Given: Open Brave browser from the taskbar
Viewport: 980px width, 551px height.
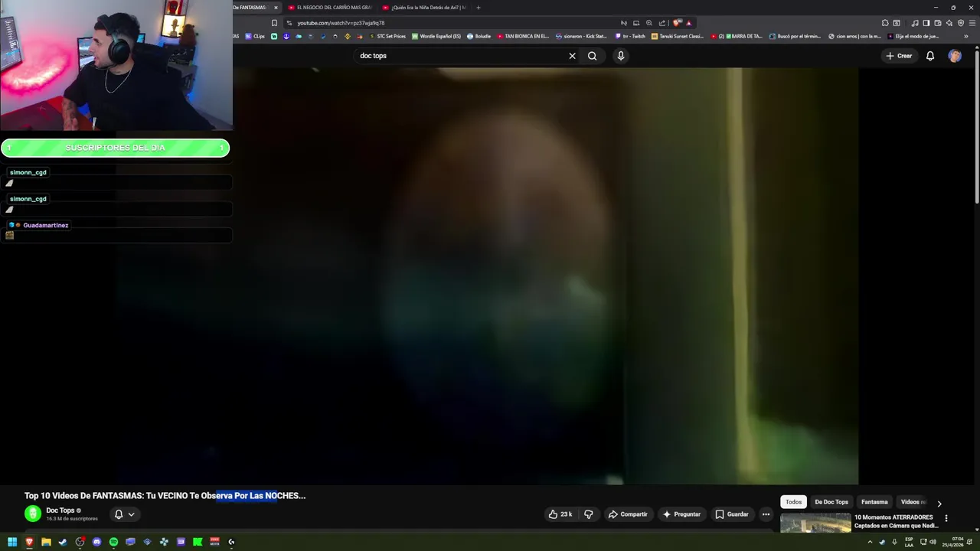Looking at the screenshot, I should [x=29, y=542].
